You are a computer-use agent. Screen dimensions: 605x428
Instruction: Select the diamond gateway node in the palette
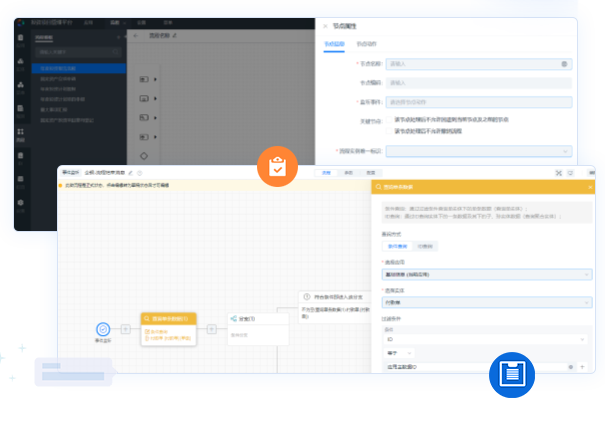pyautogui.click(x=144, y=156)
